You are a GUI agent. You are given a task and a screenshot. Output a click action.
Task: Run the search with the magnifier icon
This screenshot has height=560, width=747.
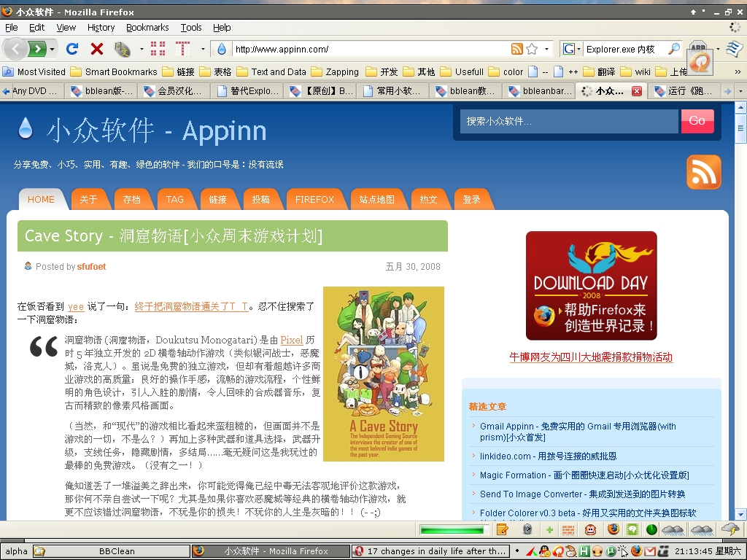673,49
